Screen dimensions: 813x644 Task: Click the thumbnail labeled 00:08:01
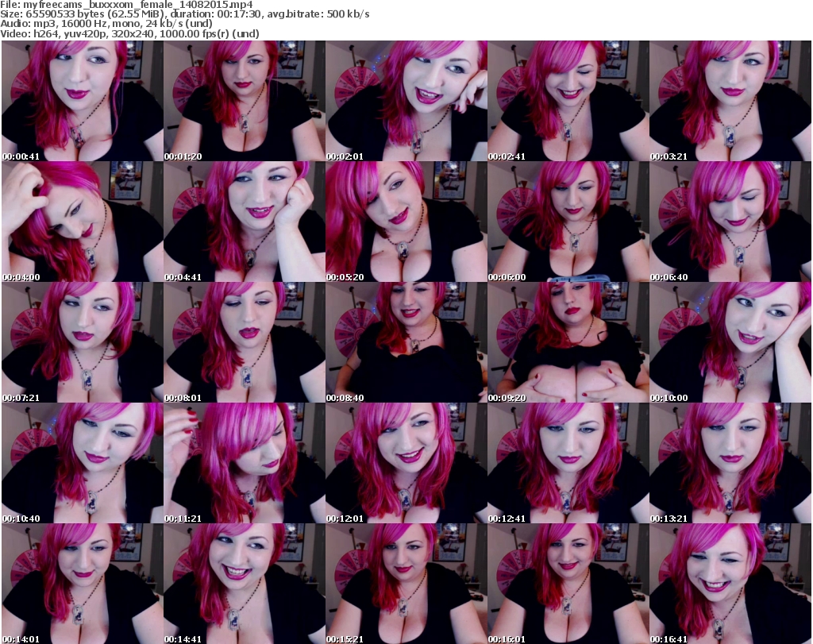(x=245, y=343)
